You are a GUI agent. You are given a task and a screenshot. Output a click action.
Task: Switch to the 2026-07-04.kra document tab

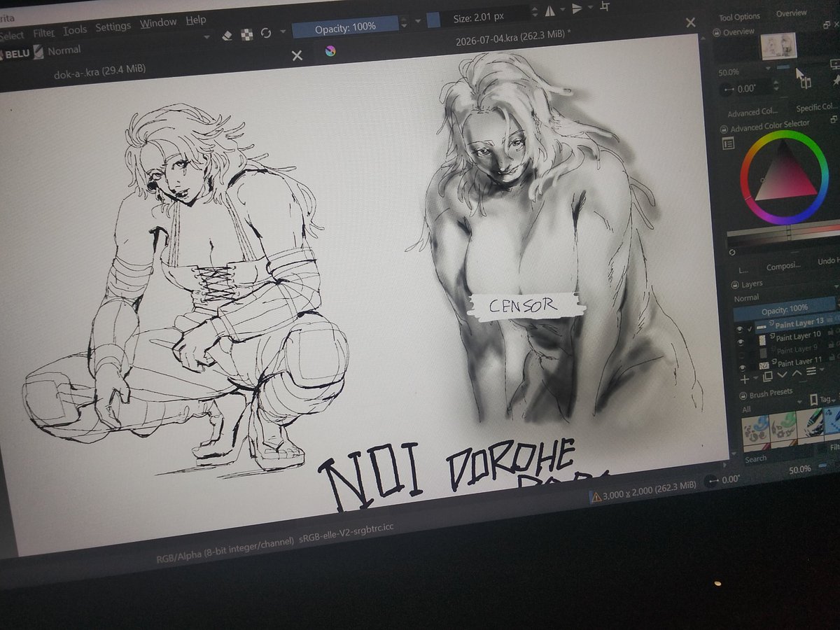coord(512,36)
